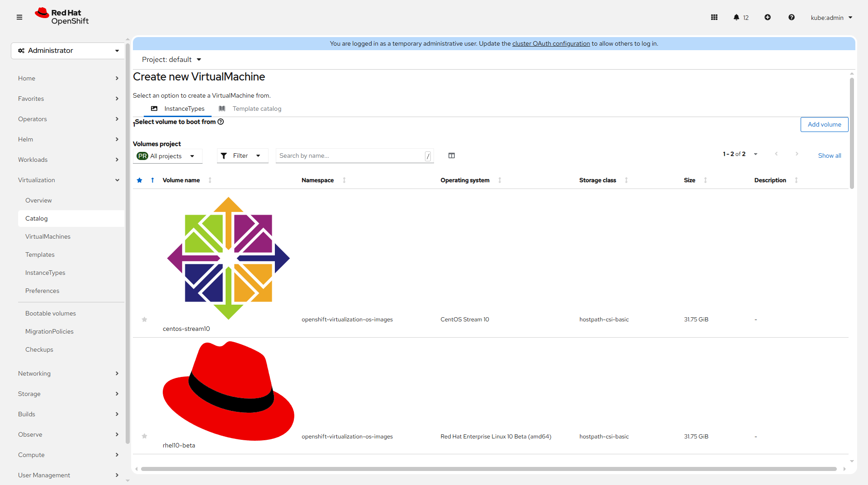Click the Add volume button
Viewport: 868px width, 485px height.
(825, 124)
